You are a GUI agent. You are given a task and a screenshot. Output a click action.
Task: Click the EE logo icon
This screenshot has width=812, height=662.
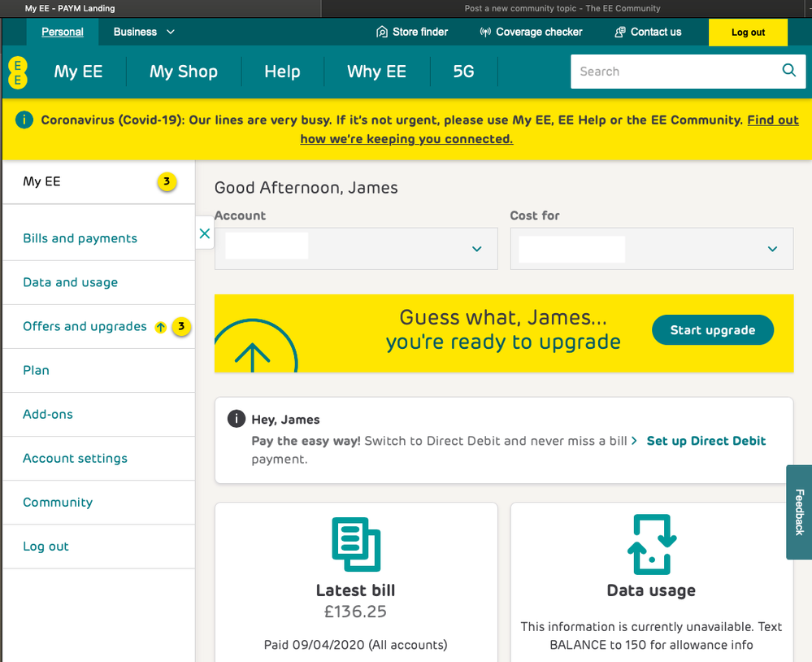[17, 72]
